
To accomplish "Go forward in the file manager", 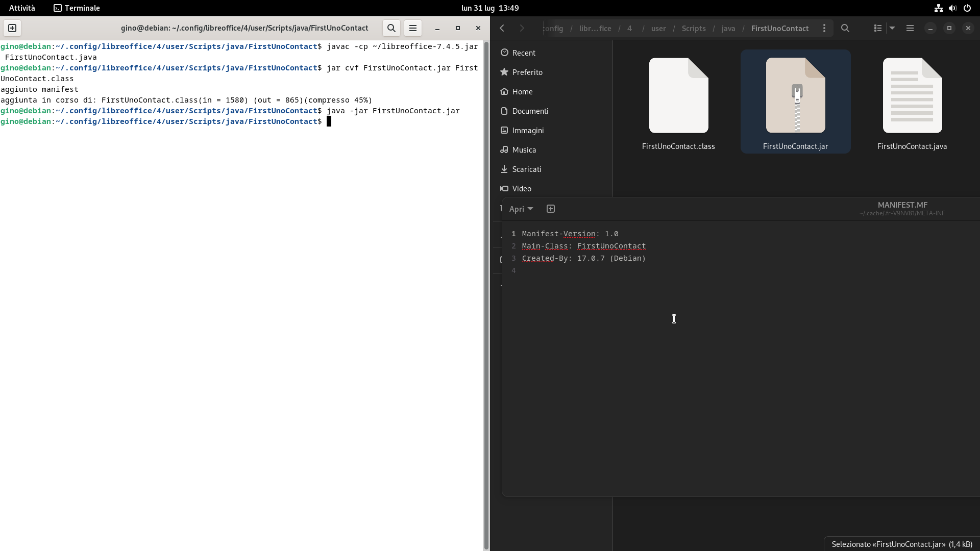I will pyautogui.click(x=522, y=28).
